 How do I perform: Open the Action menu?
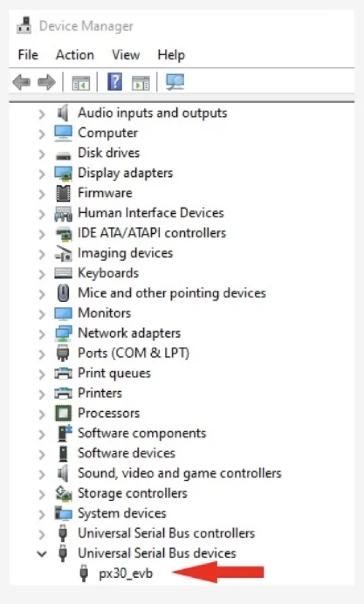point(75,55)
